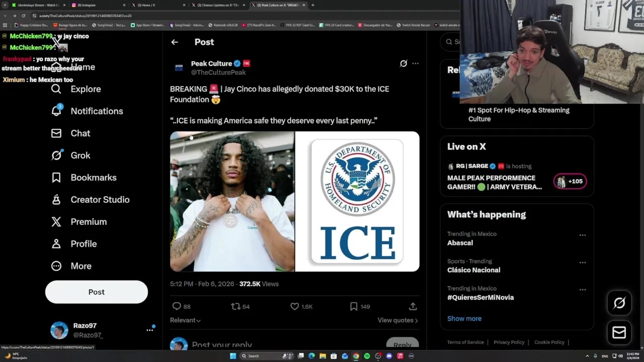This screenshot has width=644, height=362.
Task: Expand Chrome tab search dropdown
Action: pos(6,5)
